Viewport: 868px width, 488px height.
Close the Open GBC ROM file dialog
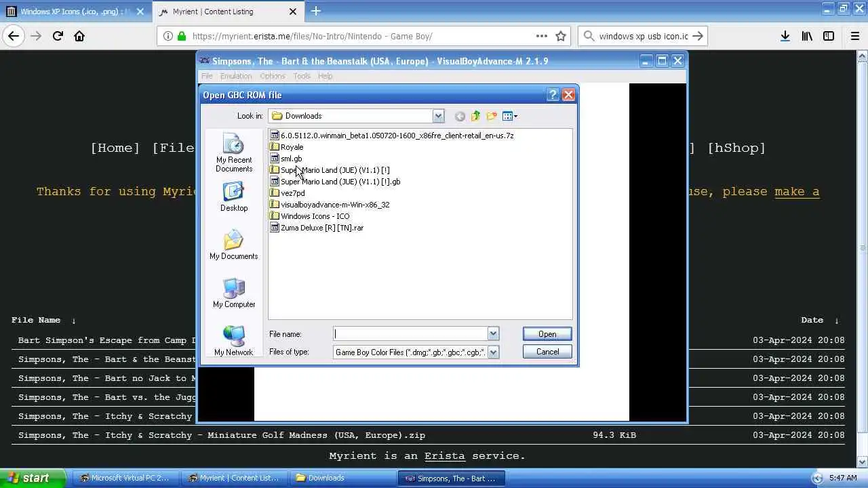point(569,95)
